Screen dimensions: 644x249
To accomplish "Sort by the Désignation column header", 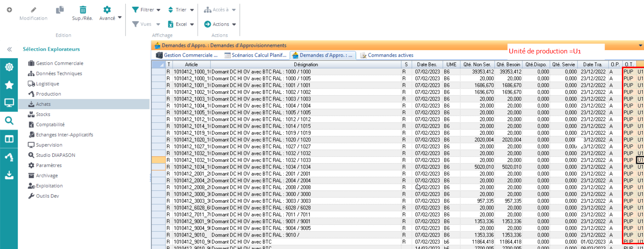I will pyautogui.click(x=306, y=64).
